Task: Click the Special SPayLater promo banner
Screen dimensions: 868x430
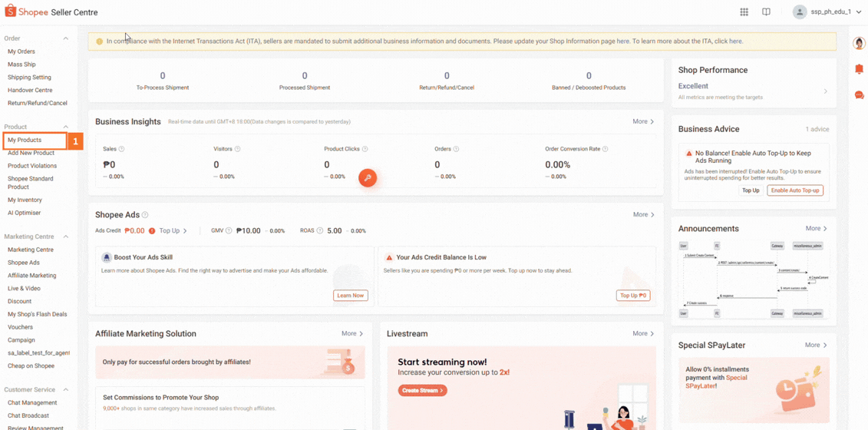Action: point(754,390)
